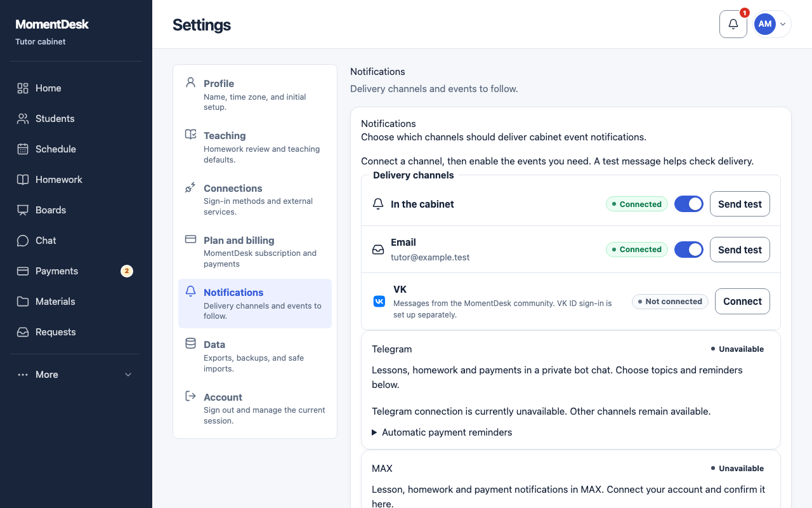
Task: Click the Account sign-out icon
Action: (190, 396)
